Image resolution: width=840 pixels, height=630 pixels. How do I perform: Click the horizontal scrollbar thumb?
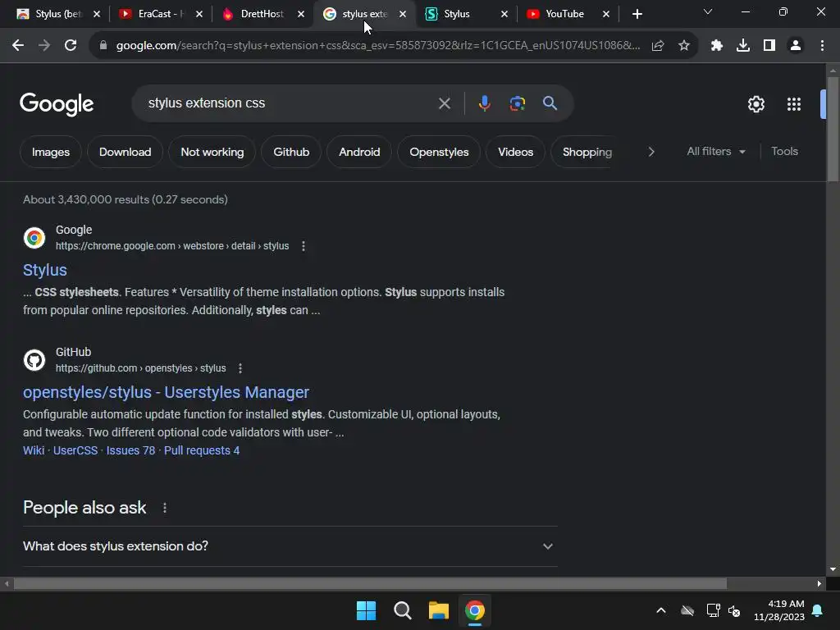370,584
